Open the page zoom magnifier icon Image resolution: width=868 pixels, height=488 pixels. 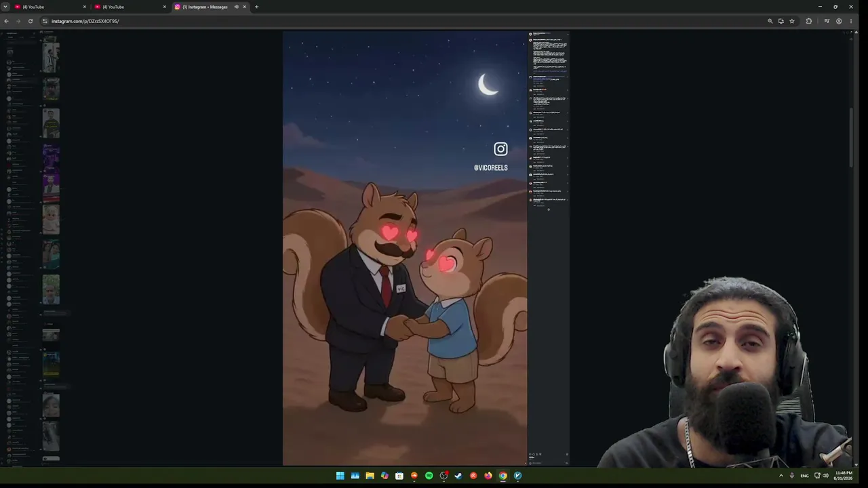(x=770, y=21)
